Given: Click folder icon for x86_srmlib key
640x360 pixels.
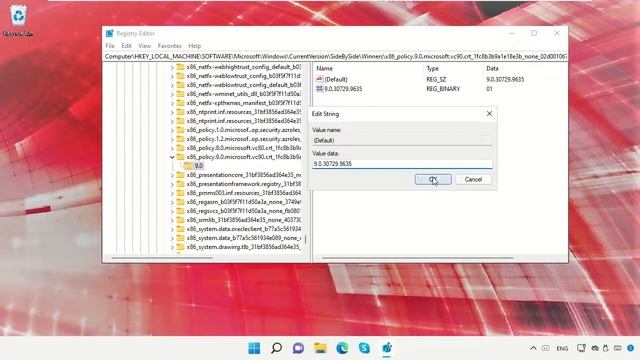Looking at the screenshot, I should click(x=180, y=220).
